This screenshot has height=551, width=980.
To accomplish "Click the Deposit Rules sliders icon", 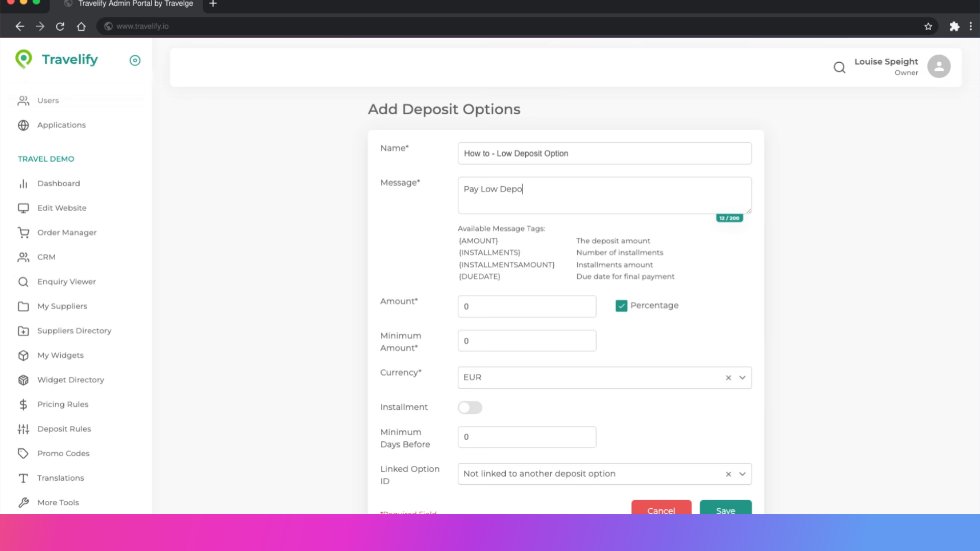I will 23,429.
